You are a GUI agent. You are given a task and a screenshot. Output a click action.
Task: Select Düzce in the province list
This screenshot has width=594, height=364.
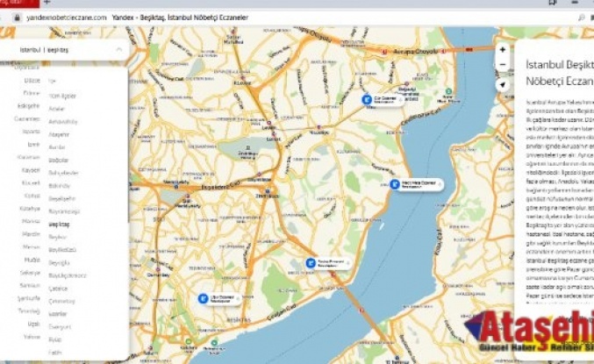click(x=32, y=81)
